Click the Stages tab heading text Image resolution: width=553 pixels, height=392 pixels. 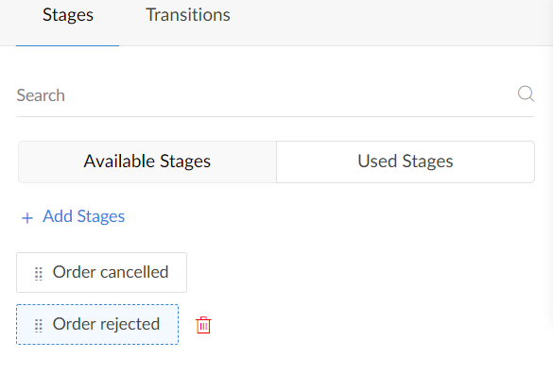point(68,15)
